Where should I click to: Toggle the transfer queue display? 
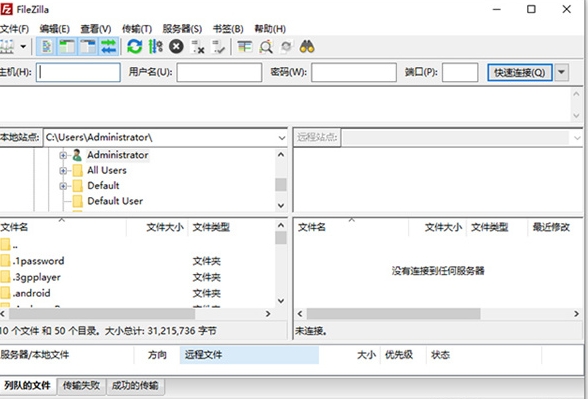click(x=108, y=47)
